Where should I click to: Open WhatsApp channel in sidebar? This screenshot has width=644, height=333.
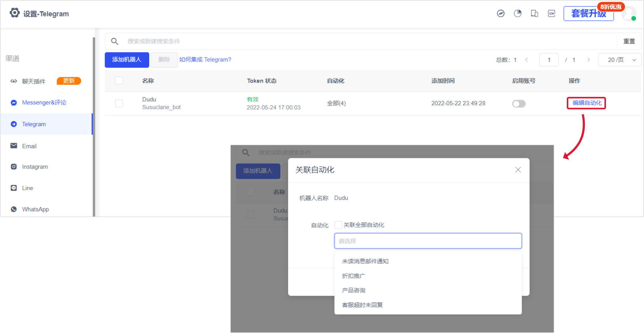[46, 209]
